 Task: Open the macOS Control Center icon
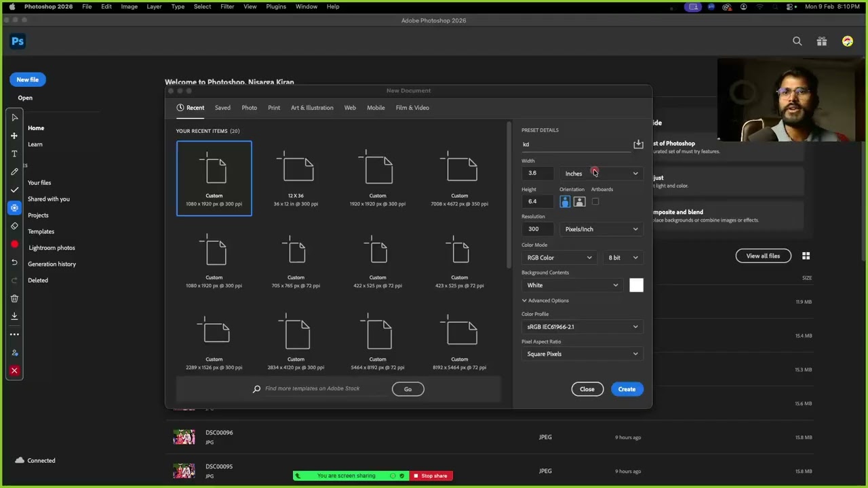(791, 7)
